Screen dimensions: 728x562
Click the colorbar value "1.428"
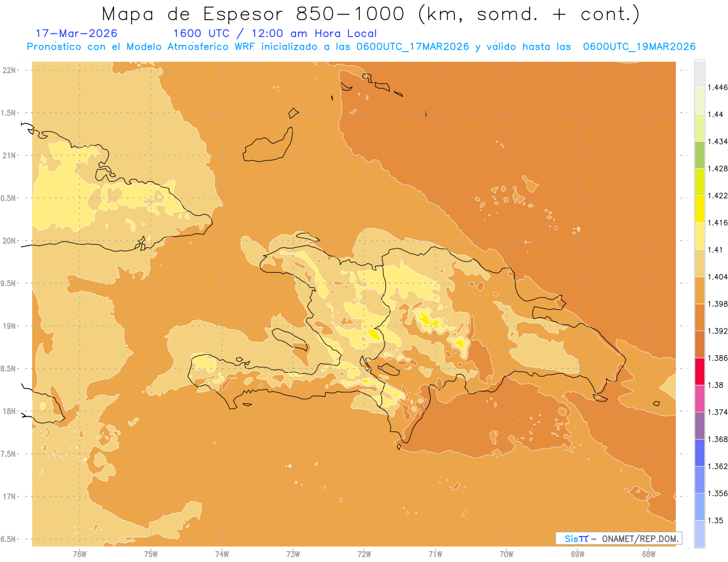[x=718, y=169]
